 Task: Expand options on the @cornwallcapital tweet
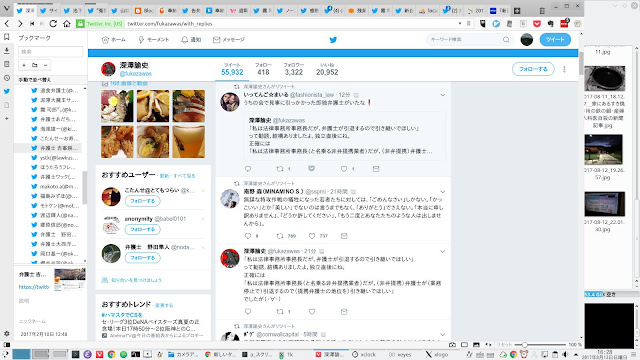pyautogui.click(x=442, y=334)
